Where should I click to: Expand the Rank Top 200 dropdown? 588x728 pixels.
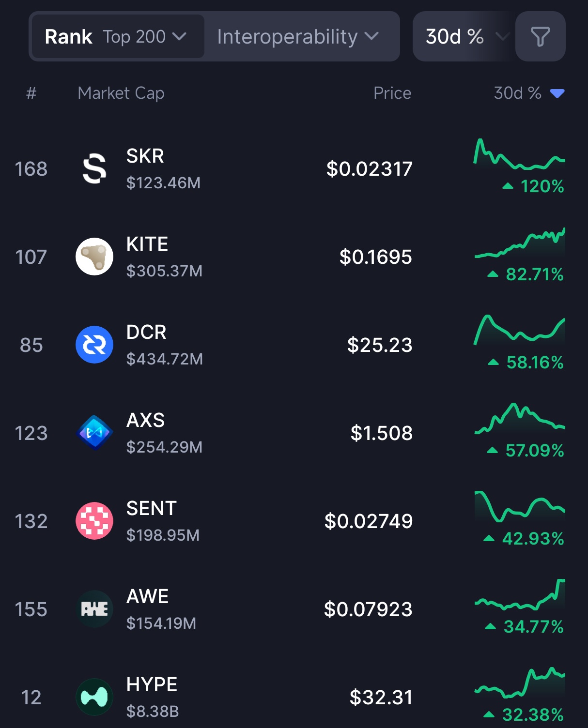(116, 37)
